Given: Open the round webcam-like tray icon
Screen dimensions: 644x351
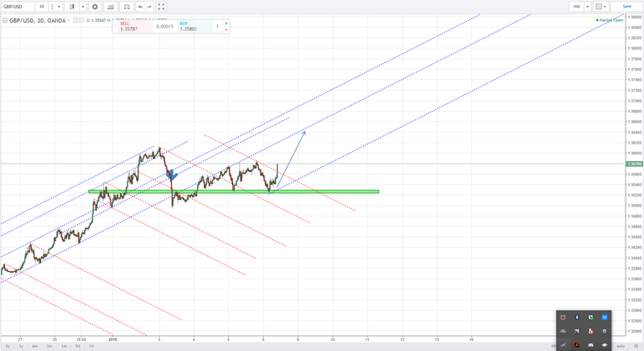Looking at the screenshot, I should [605, 331].
